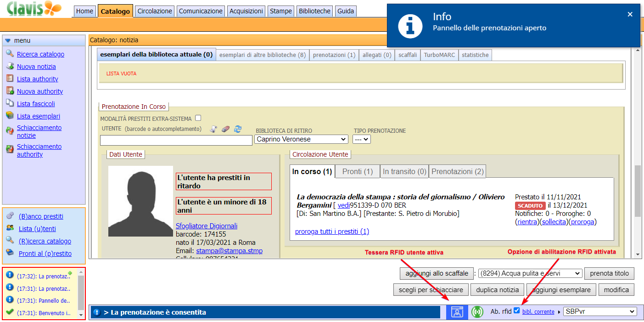Click the Nuova notizia icon in the menu

(x=10, y=66)
